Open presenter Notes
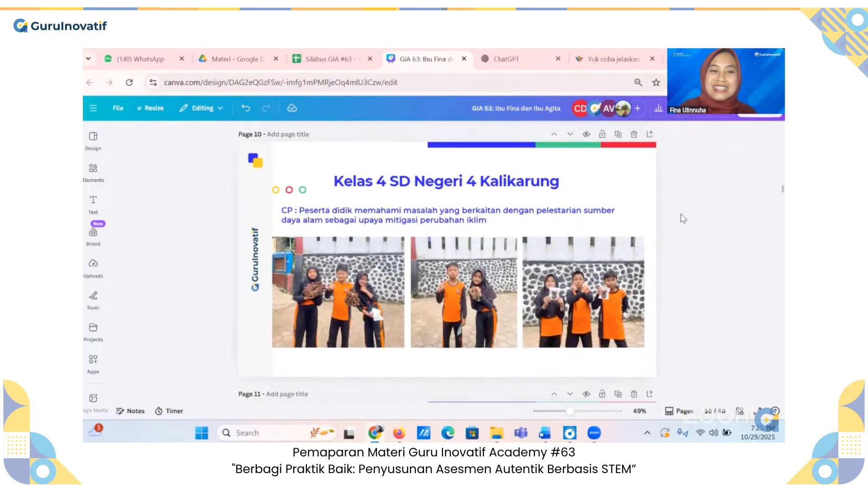Screen dimensions: 868x488 tap(130, 411)
